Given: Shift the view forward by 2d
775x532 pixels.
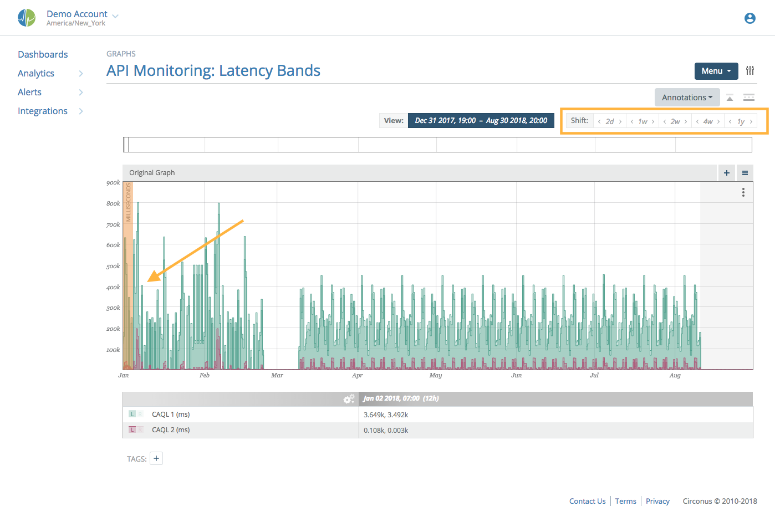Looking at the screenshot, I should click(620, 121).
